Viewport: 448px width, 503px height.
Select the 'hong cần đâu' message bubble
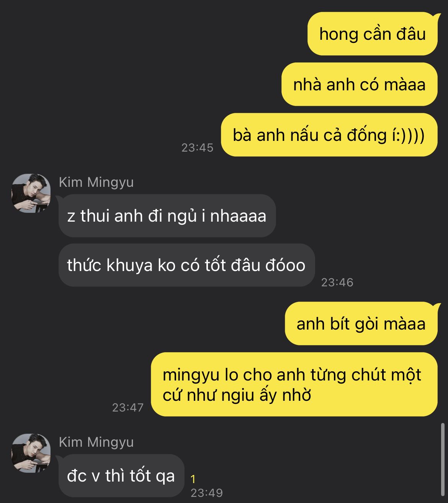(372, 34)
